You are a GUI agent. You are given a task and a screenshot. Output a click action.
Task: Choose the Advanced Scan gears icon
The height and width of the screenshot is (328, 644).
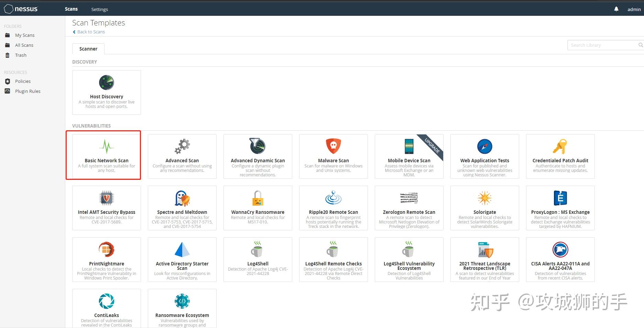(182, 146)
